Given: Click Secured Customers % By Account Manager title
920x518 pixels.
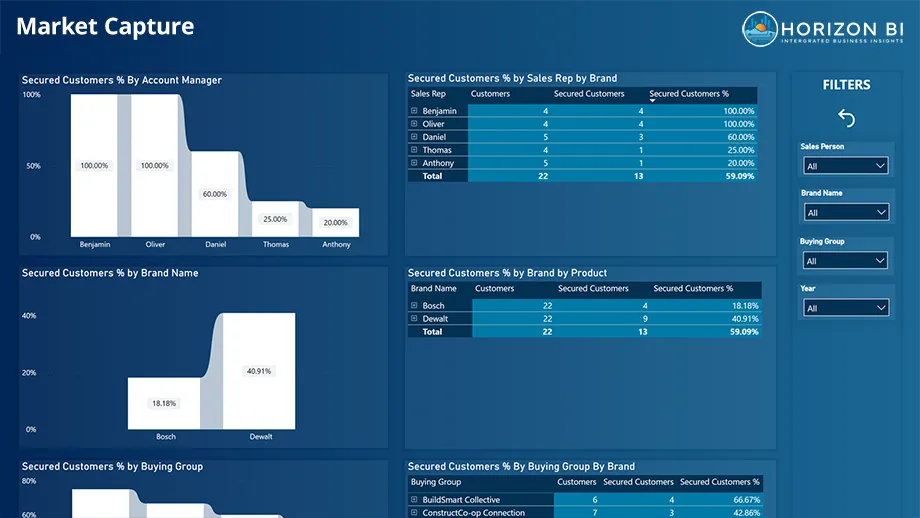Looking at the screenshot, I should pos(121,80).
